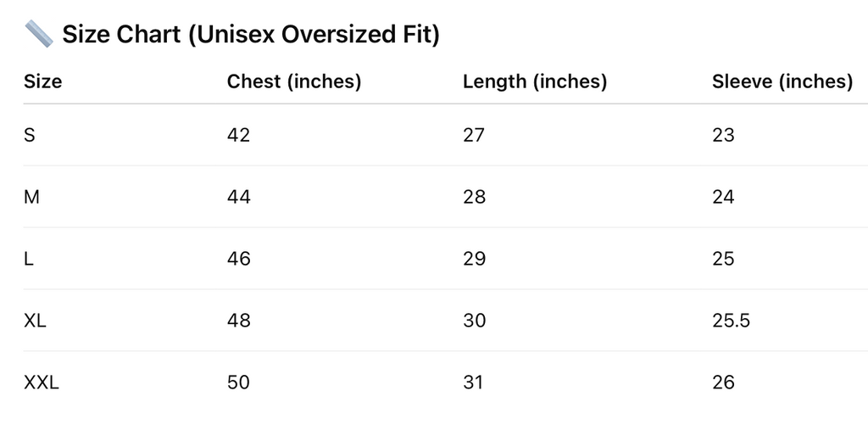This screenshot has height=430, width=868.
Task: Select the Size column header
Action: coord(43,81)
